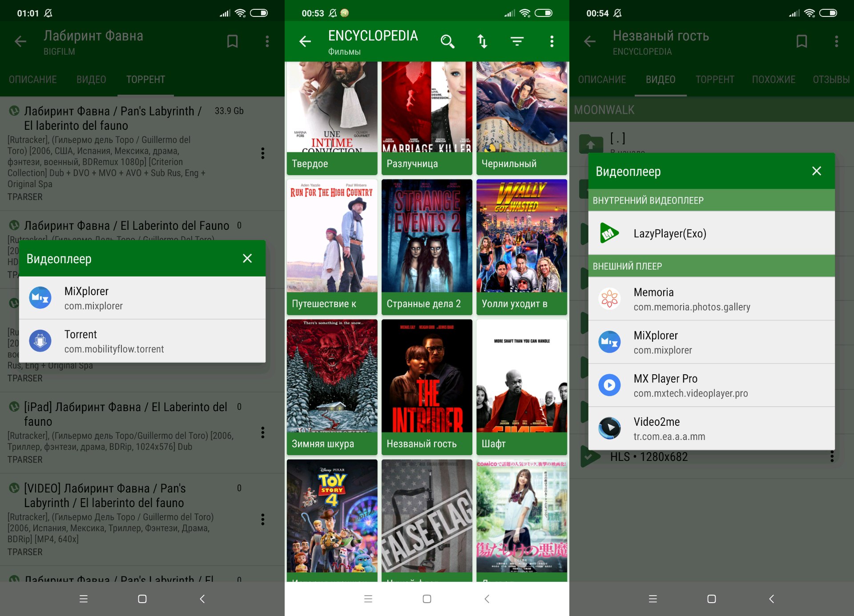Bookmark the Незваный гость title
Screen dimensions: 854x616
(x=802, y=41)
